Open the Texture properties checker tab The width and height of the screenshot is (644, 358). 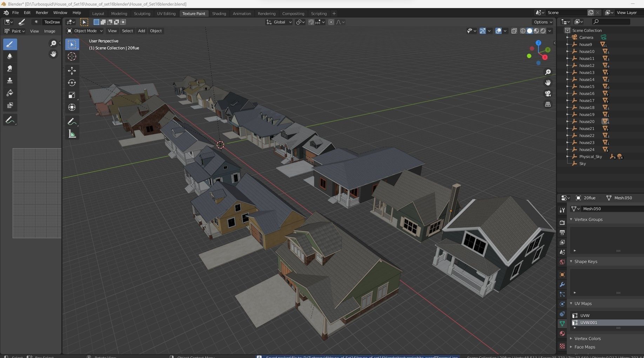click(562, 346)
